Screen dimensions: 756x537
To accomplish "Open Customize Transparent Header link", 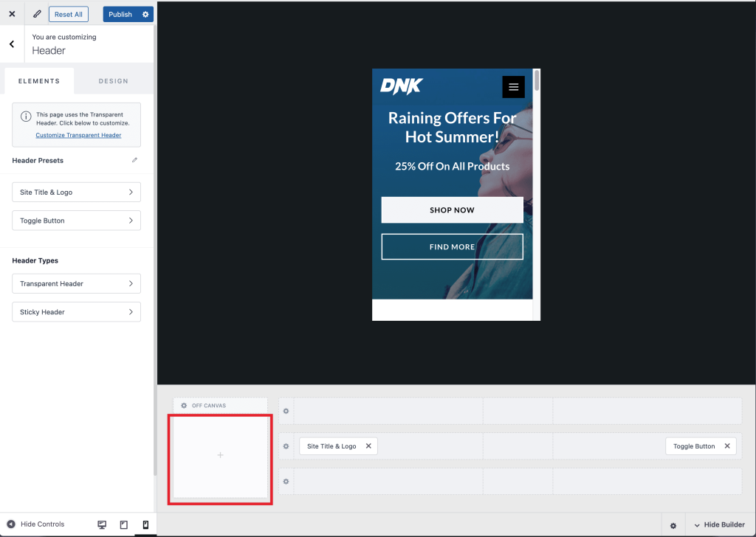I will [78, 135].
